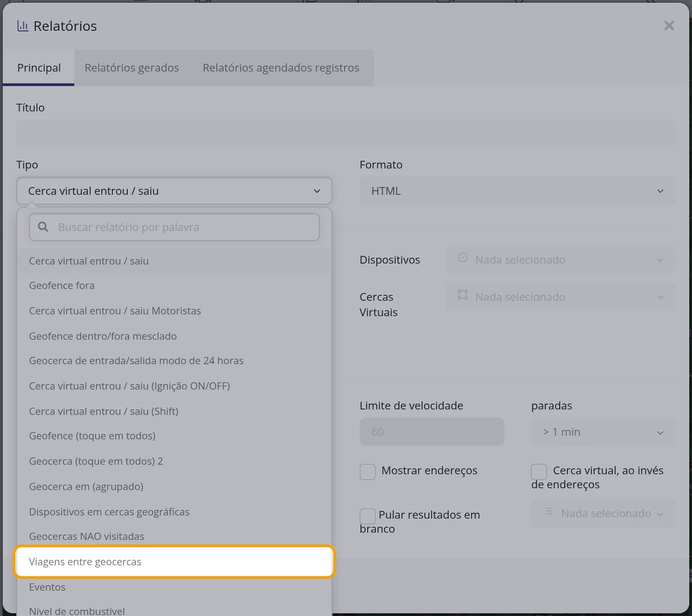Open the Dispositivos Nada selecionado dropdown
This screenshot has height=616, width=692.
coord(560,260)
